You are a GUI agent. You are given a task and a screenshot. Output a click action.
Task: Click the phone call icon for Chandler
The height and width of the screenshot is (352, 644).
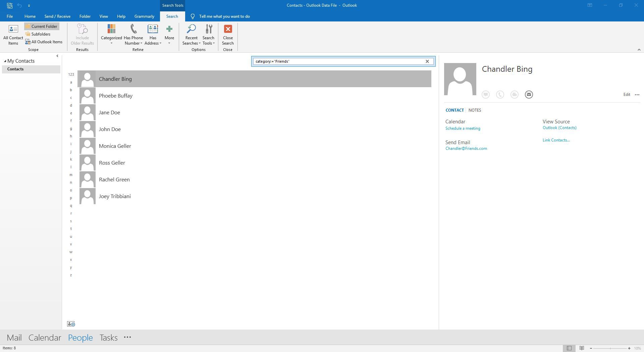500,95
